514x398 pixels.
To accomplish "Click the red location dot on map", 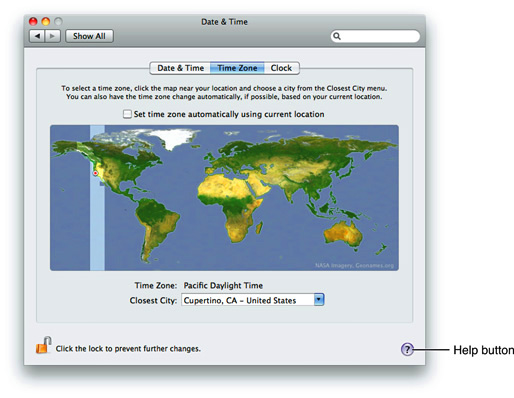I will [95, 173].
